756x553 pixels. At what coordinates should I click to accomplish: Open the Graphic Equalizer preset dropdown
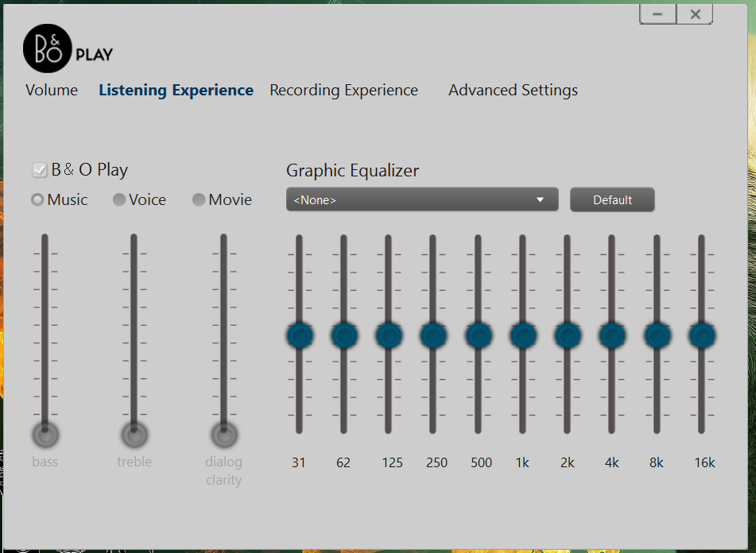421,200
